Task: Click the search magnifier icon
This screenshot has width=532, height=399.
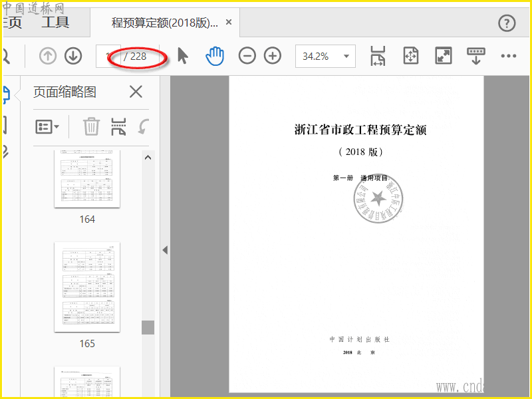Action: point(6,56)
